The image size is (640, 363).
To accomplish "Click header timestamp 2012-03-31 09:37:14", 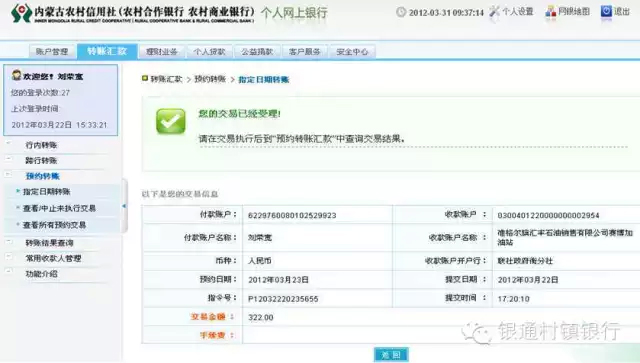I will tap(446, 13).
